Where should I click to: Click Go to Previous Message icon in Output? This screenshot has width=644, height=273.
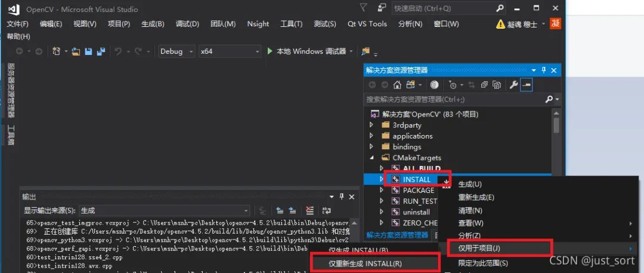click(280, 210)
